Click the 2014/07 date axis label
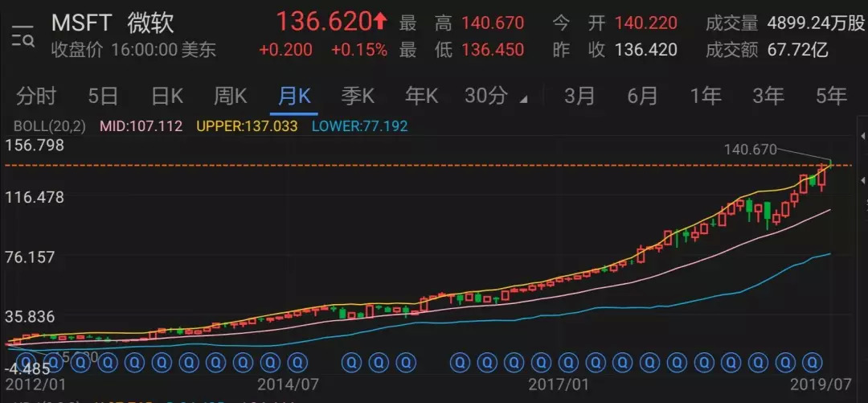Image resolution: width=868 pixels, height=403 pixels. click(287, 384)
